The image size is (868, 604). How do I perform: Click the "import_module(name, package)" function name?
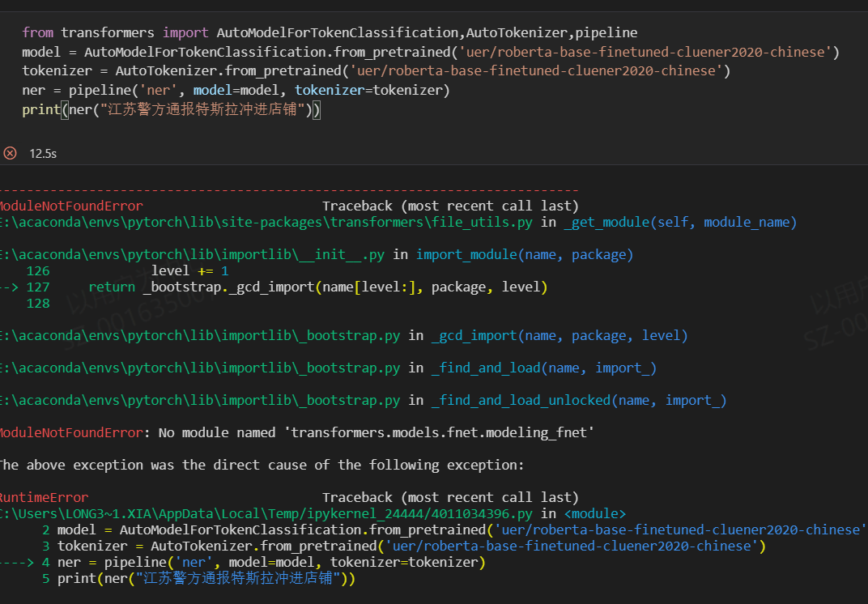(524, 255)
